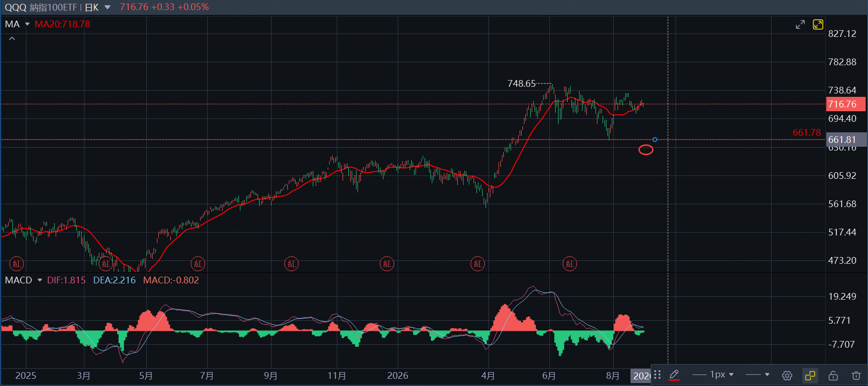Click the dividend marker near 6月
Viewport: 868px width, 386px height.
(570, 264)
